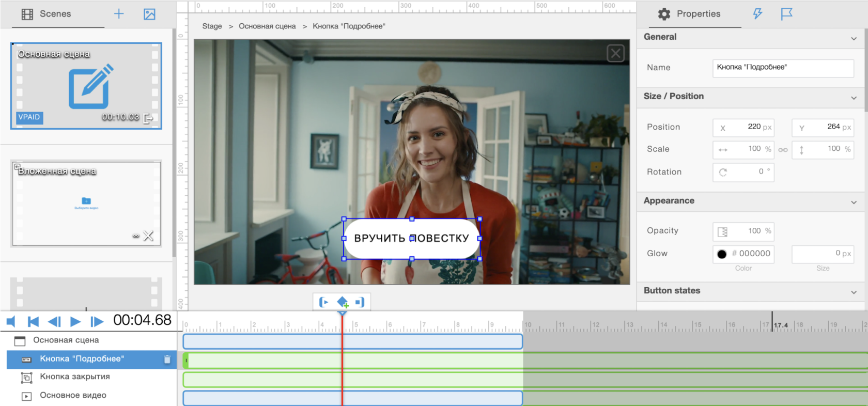Switch to the flag tab
Screen dimensions: 868x406
(x=786, y=14)
